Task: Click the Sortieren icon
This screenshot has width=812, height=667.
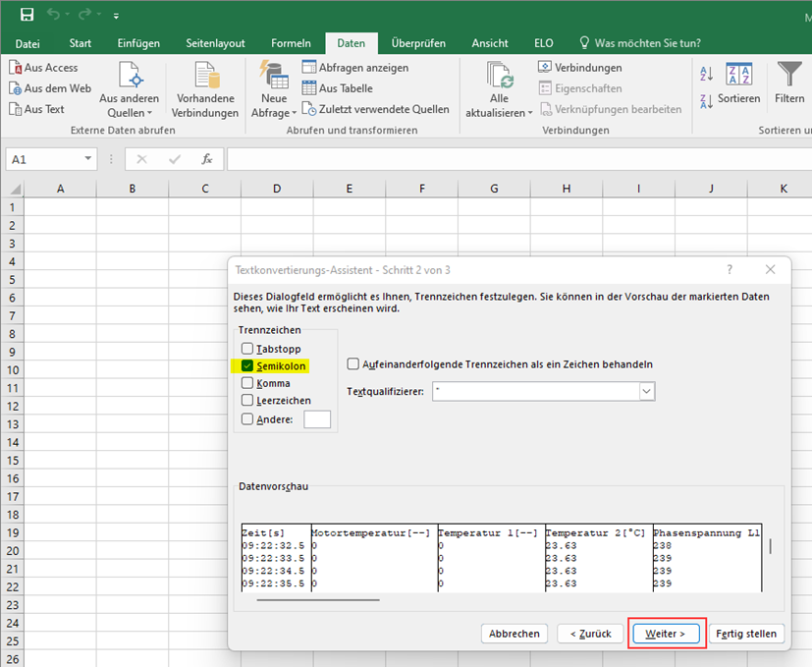Action: click(738, 75)
